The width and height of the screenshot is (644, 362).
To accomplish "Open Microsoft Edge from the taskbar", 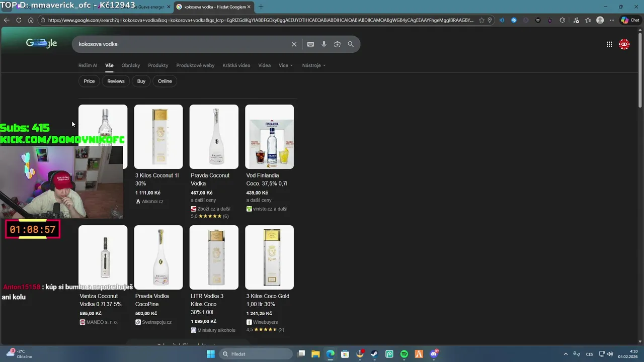I will point(330,354).
